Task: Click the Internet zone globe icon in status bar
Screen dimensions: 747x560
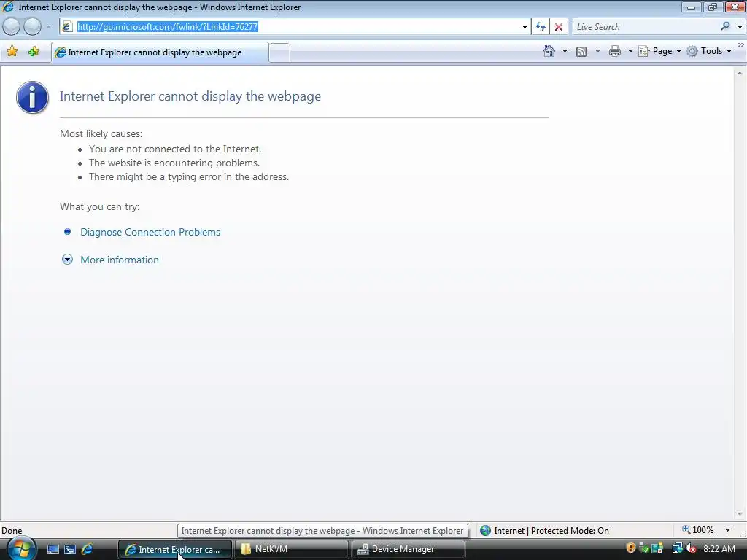Action: tap(485, 531)
